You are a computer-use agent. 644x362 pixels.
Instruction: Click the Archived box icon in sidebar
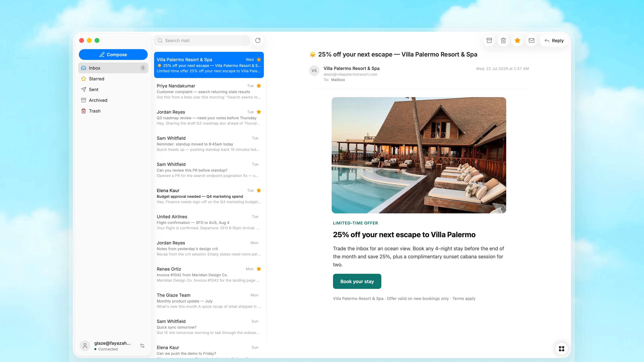coord(83,100)
